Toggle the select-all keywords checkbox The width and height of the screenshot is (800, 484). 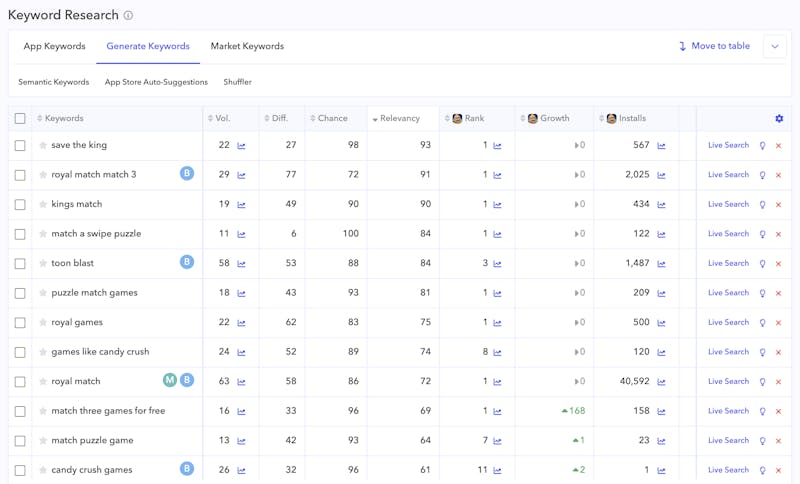pos(20,119)
